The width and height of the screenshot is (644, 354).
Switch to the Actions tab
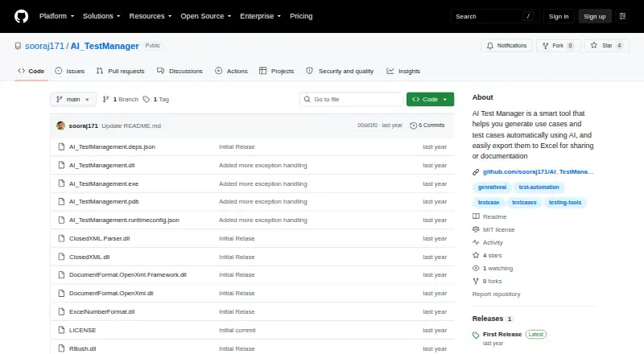[x=231, y=71]
